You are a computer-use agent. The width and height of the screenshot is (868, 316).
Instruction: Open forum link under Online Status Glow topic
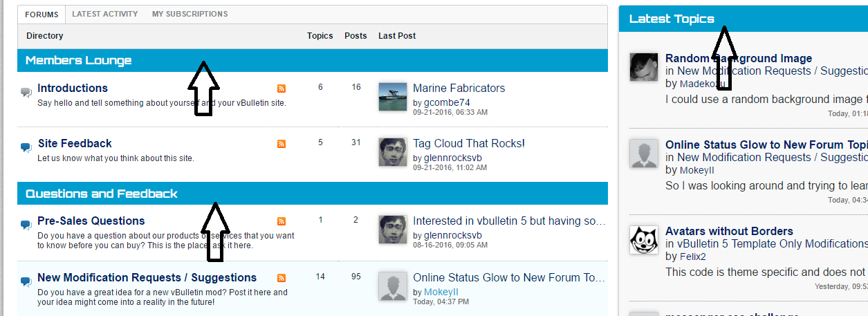point(772,157)
